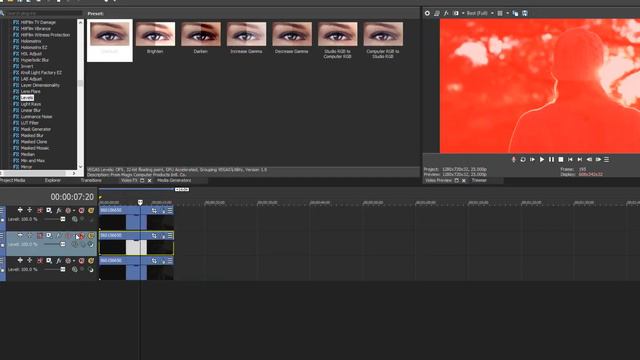Toggle Split Screen View in preview toolbar
The height and width of the screenshot is (360, 640).
pos(456,13)
